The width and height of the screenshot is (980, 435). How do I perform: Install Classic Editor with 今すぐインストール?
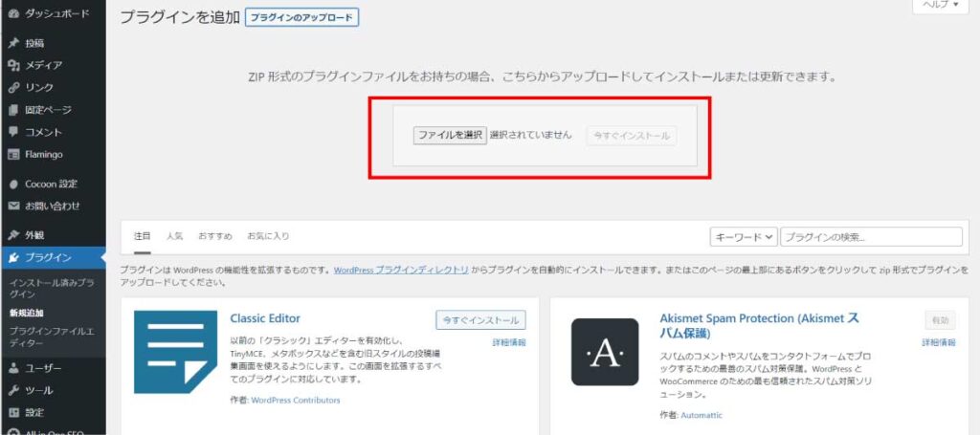(480, 320)
